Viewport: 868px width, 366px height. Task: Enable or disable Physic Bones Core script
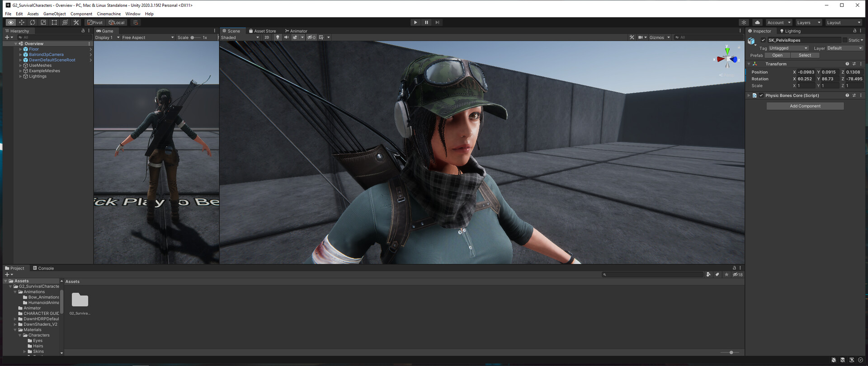761,95
